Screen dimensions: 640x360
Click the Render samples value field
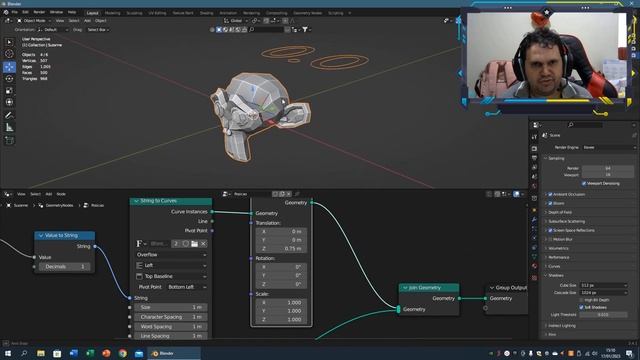[608, 168]
